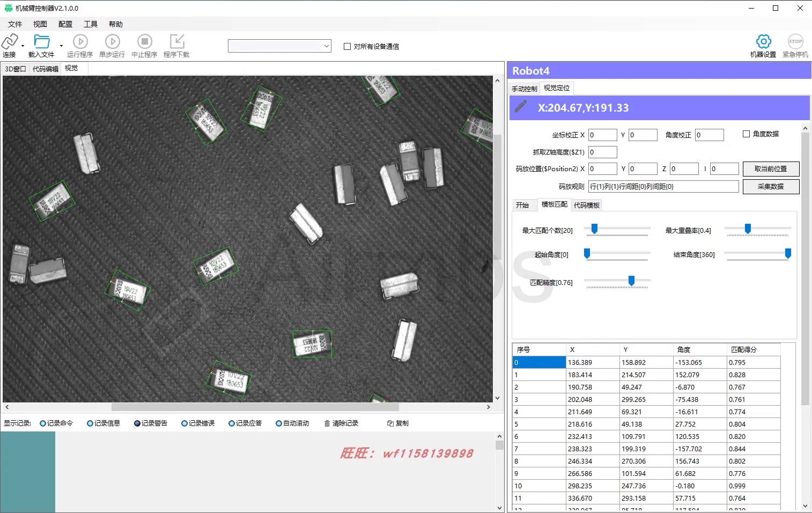Click the 程序下载 download icon
812x513 pixels.
(176, 42)
